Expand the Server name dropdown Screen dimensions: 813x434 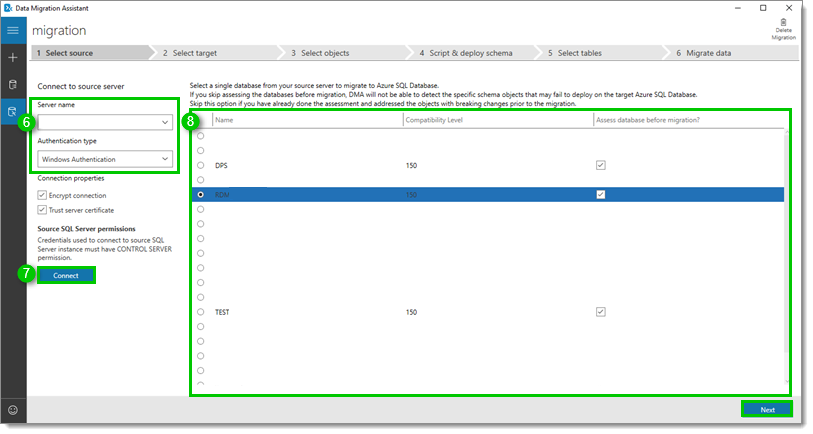(165, 122)
